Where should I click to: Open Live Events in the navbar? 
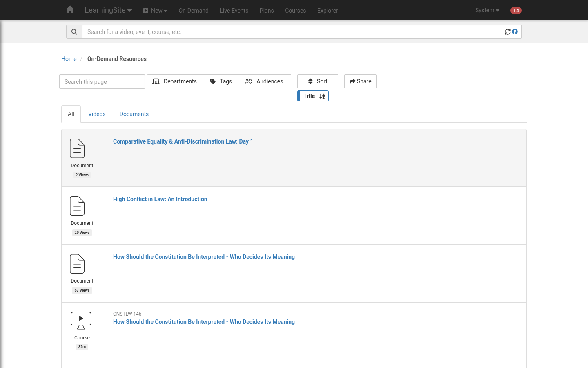pyautogui.click(x=234, y=11)
